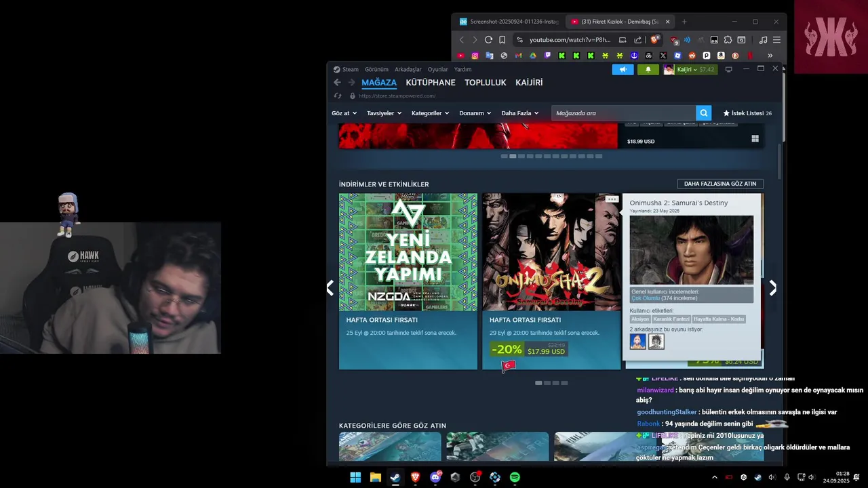Open the Amazon bookmark in Brave bookmarks bar

pyautogui.click(x=721, y=56)
